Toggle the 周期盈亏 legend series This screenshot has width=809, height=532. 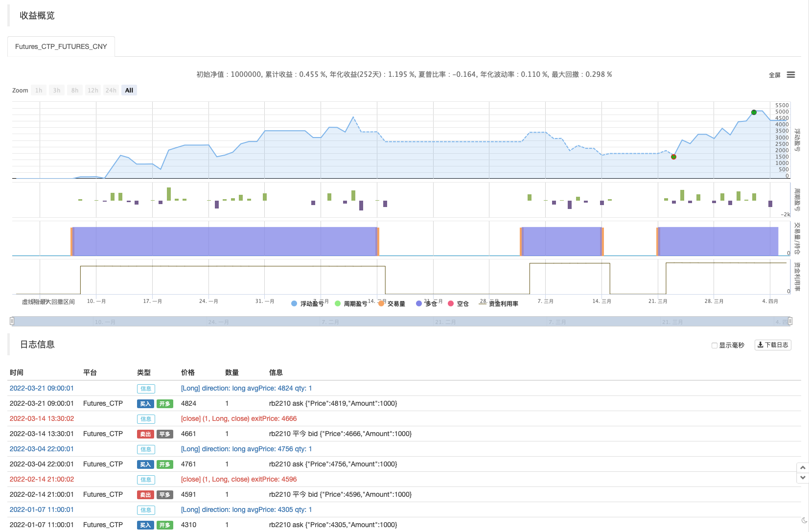click(x=351, y=303)
